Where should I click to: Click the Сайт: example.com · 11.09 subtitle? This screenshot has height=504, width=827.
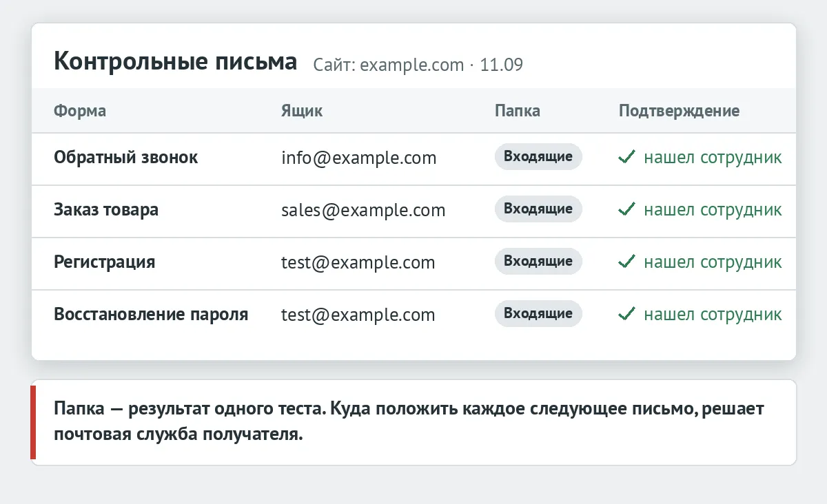pyautogui.click(x=418, y=65)
